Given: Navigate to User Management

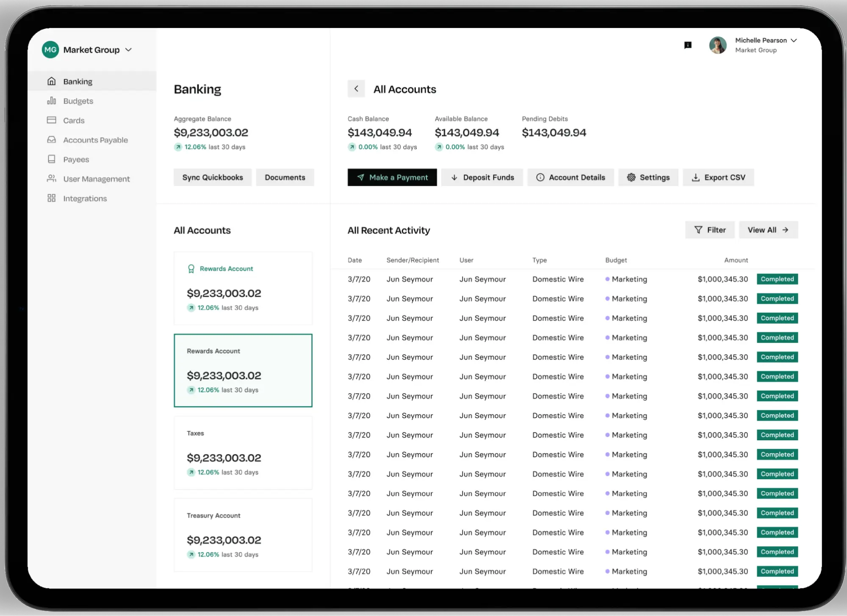Looking at the screenshot, I should [96, 179].
